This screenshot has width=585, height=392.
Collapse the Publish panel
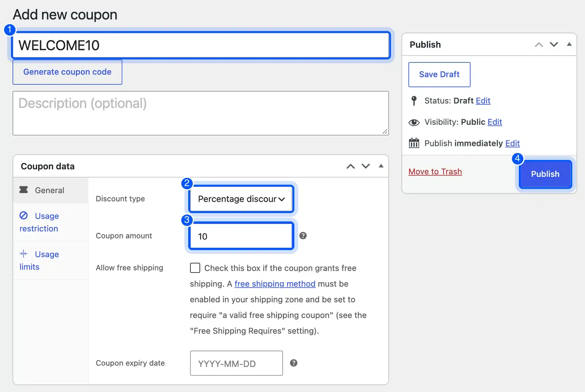coord(569,44)
